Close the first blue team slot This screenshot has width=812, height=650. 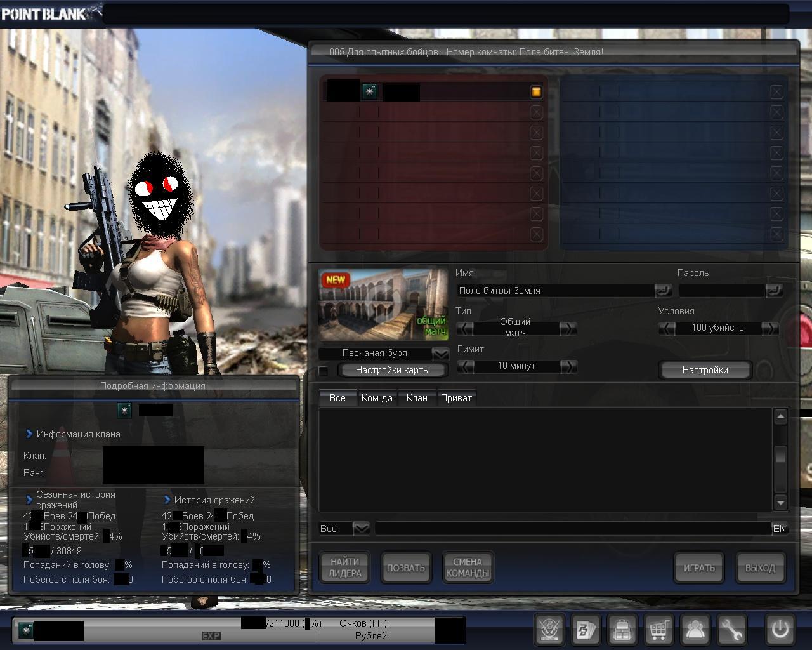(776, 92)
